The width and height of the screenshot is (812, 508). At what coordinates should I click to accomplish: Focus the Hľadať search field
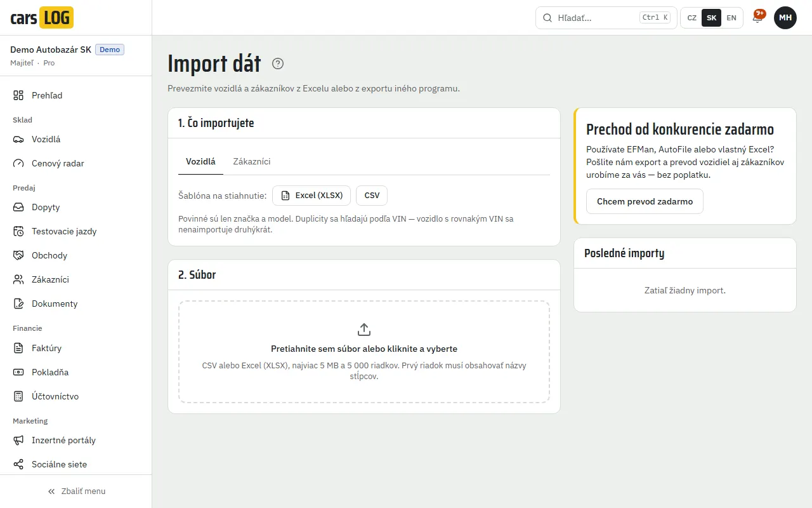(x=606, y=18)
